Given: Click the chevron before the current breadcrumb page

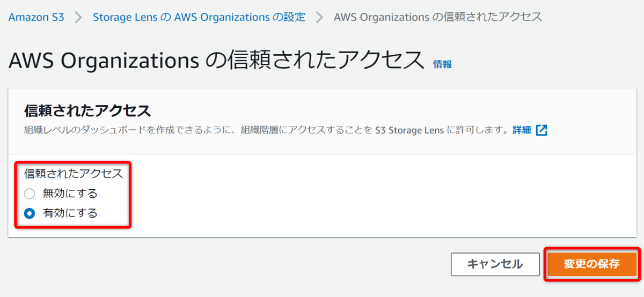Looking at the screenshot, I should pyautogui.click(x=319, y=17).
